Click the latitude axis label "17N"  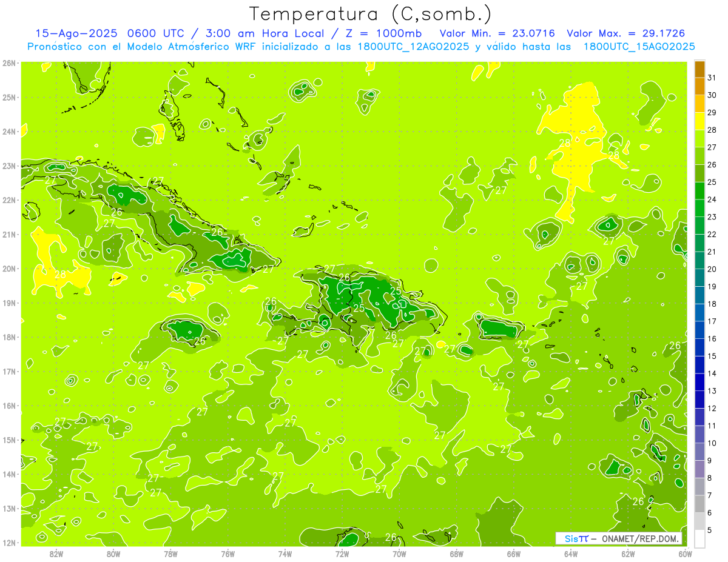click(9, 372)
